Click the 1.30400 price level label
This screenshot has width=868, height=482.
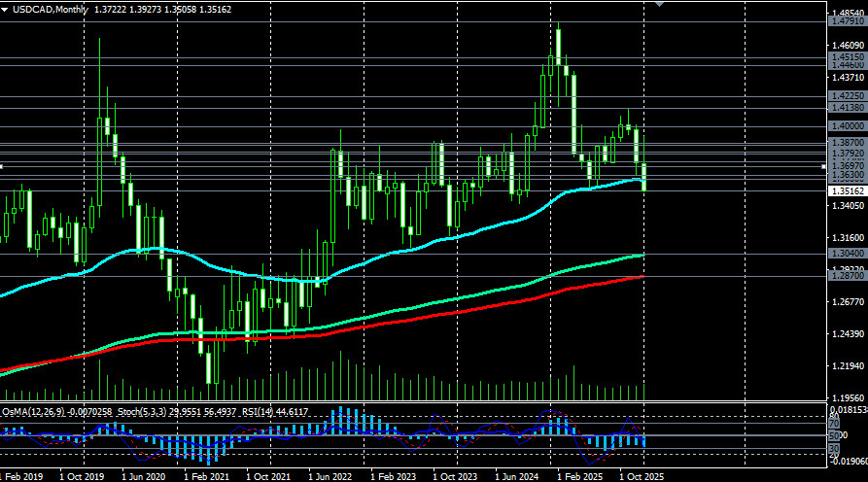847,254
